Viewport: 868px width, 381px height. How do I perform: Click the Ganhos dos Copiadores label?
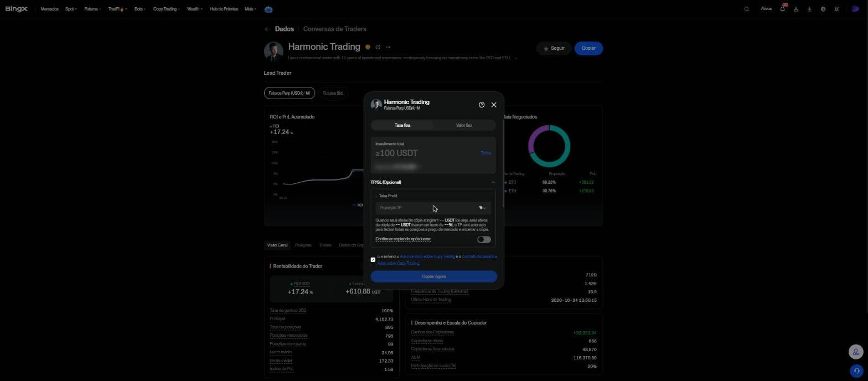pos(432,332)
